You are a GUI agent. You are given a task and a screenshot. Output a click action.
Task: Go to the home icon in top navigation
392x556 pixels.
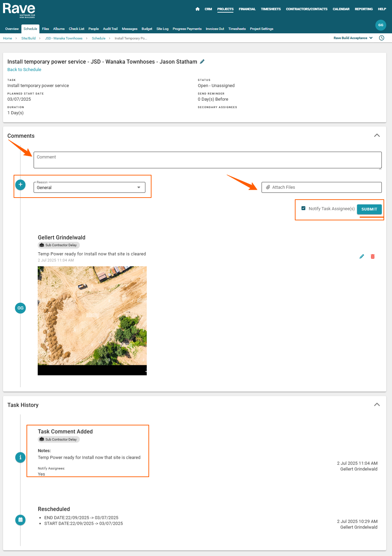point(197,9)
